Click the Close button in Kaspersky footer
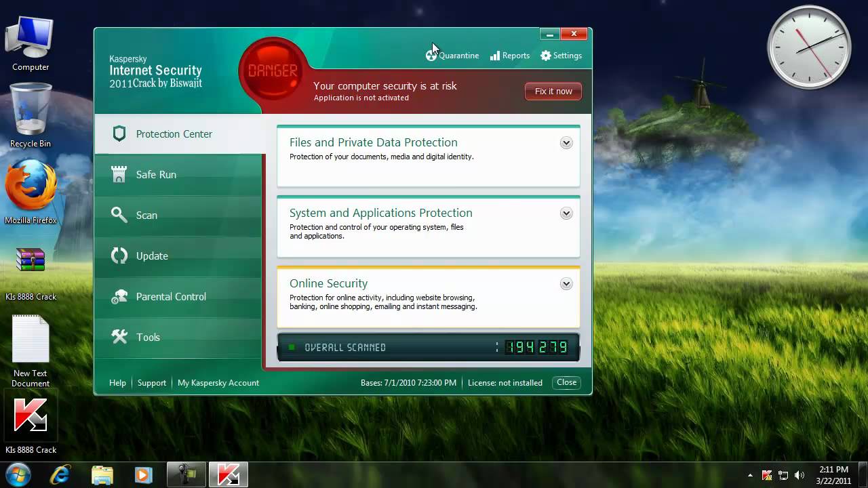Screen dimensions: 868x488 (567, 382)
